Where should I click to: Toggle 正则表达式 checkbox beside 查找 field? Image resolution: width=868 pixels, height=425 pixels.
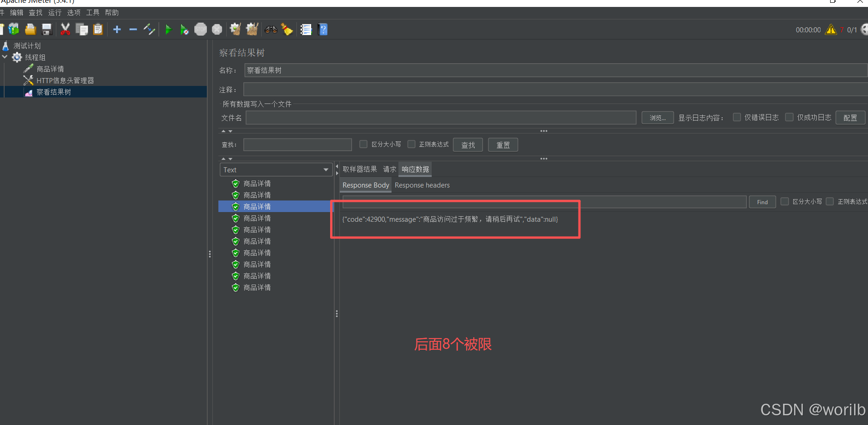tap(411, 144)
